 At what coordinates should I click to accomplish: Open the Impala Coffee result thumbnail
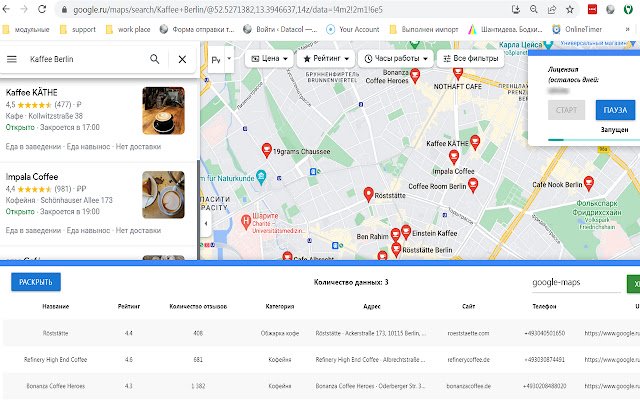point(163,195)
